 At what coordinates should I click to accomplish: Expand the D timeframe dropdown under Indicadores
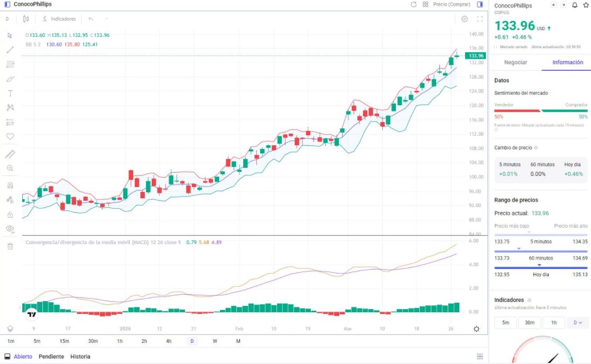[x=577, y=322]
